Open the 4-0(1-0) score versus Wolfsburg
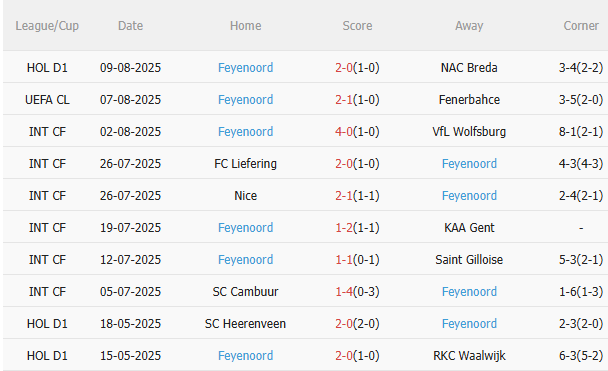Screen dimensions: 608x371 357,132
